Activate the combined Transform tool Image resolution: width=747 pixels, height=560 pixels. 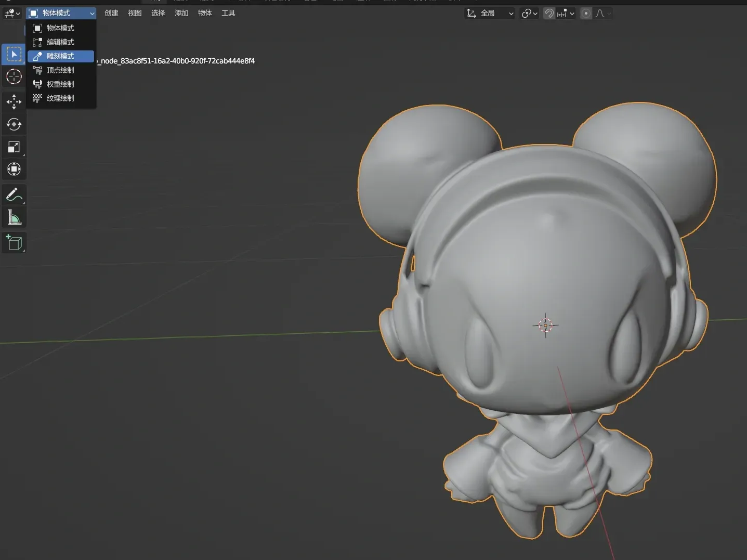(14, 169)
